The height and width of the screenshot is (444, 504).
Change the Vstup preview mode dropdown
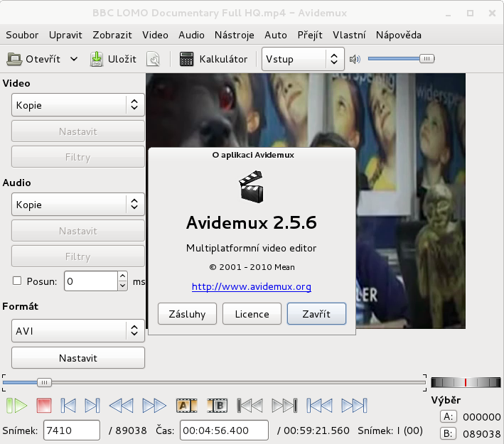pos(303,59)
